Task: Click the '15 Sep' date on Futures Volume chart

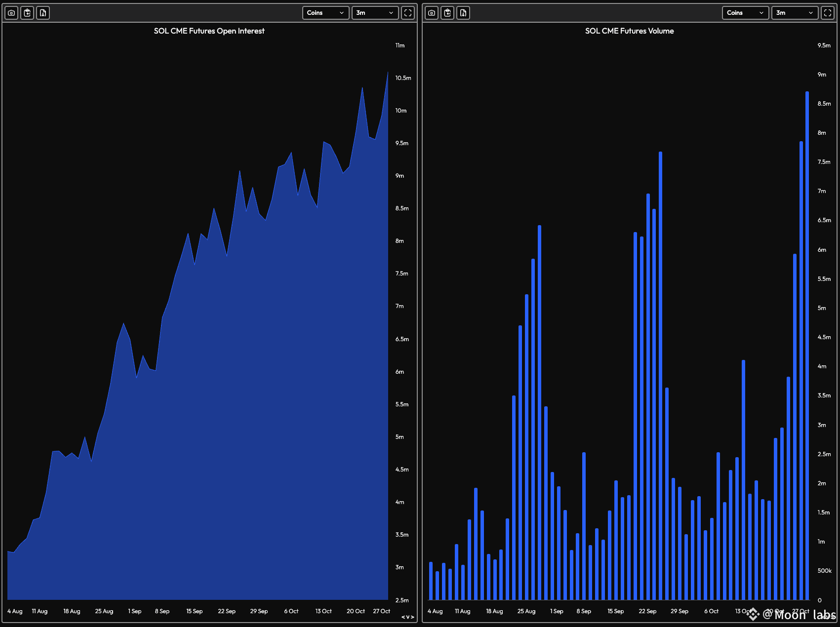Action: pos(616,611)
